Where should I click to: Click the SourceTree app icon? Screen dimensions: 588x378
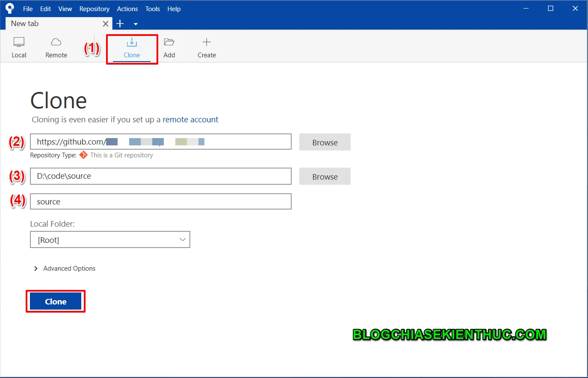point(9,8)
